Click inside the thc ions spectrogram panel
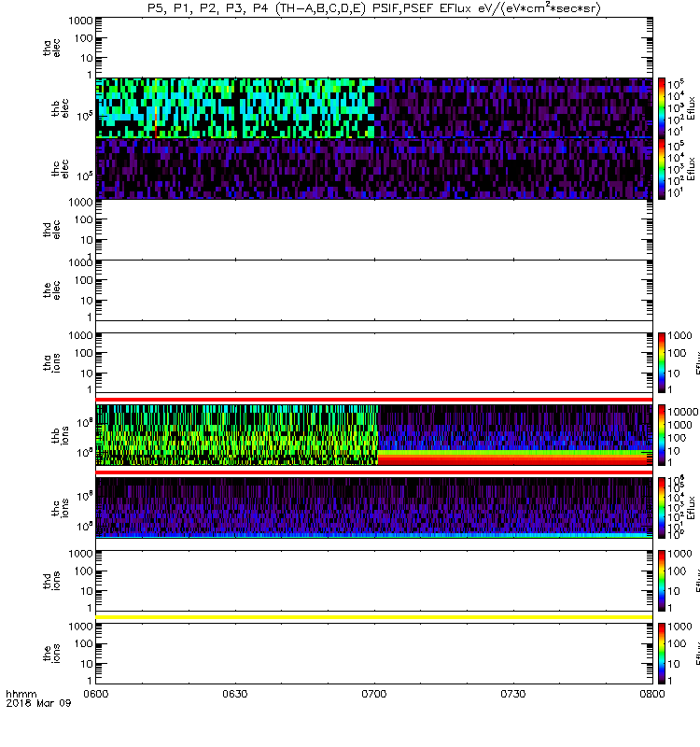This screenshot has width=700, height=747. [x=374, y=508]
